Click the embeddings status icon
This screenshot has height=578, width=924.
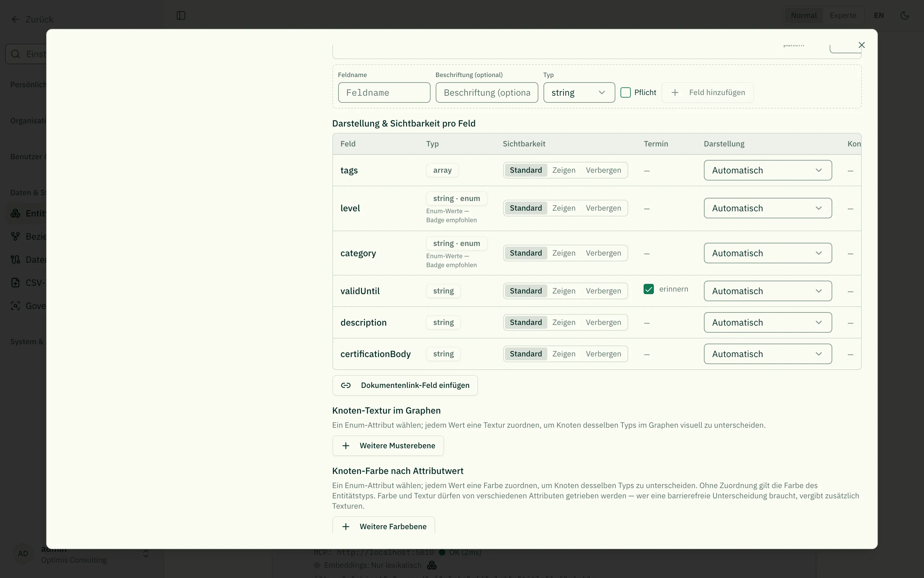pyautogui.click(x=432, y=565)
